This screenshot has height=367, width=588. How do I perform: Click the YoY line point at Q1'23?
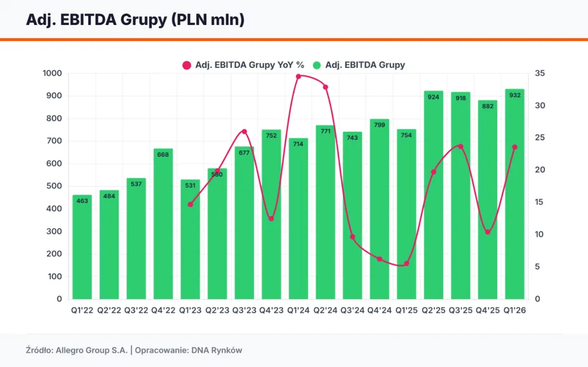[x=190, y=205]
